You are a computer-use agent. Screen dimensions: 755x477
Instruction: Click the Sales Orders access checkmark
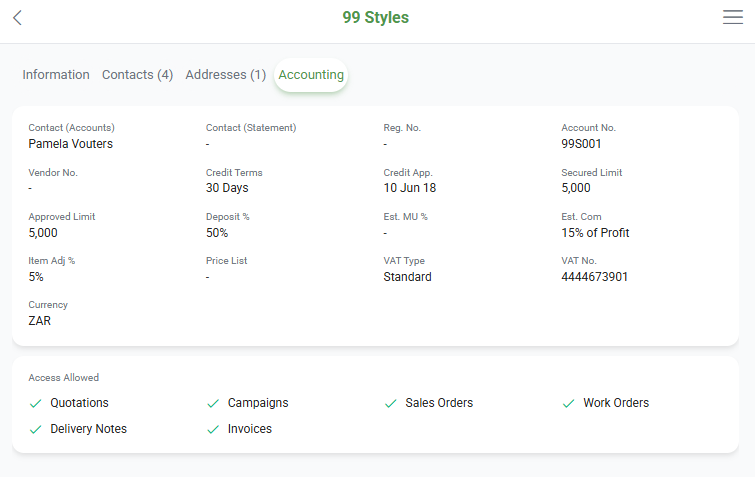pyautogui.click(x=391, y=403)
